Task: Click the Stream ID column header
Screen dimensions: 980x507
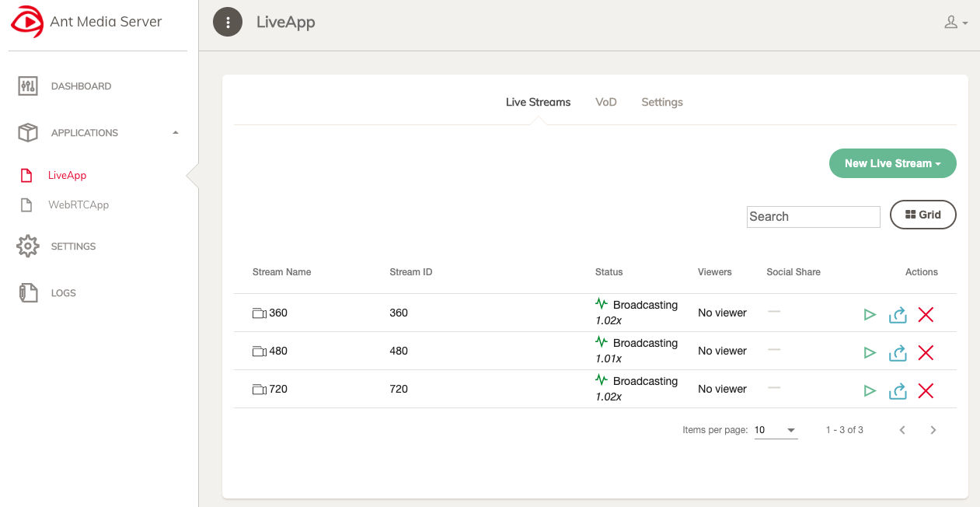Action: pos(410,272)
